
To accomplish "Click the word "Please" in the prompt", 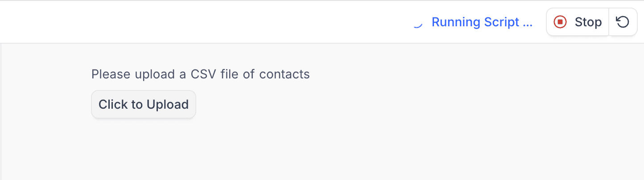I will coord(109,74).
